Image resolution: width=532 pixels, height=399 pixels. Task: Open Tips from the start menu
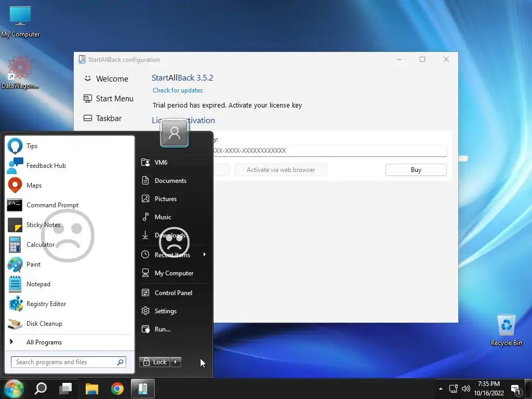point(70,146)
